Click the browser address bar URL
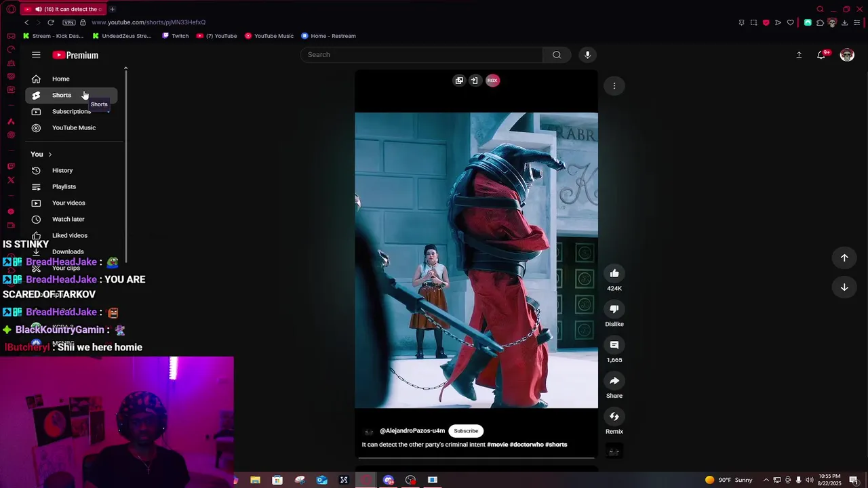Image resolution: width=868 pixels, height=488 pixels. coord(149,22)
